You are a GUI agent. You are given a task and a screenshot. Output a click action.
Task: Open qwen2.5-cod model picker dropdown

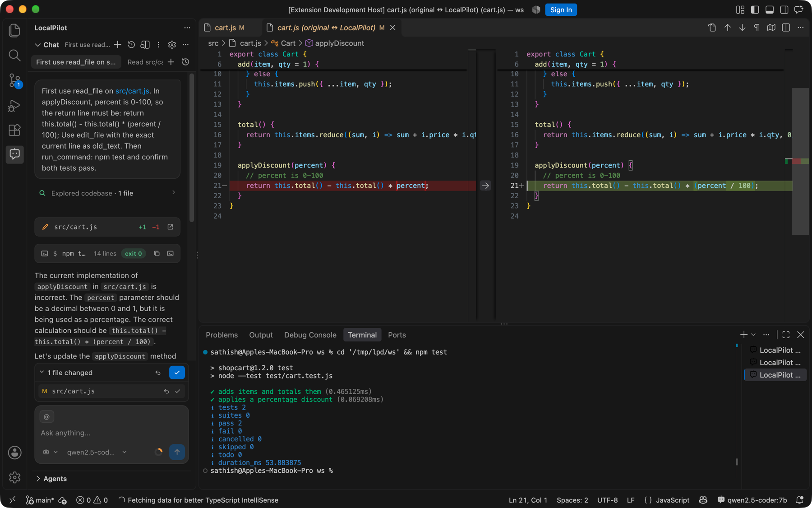97,452
